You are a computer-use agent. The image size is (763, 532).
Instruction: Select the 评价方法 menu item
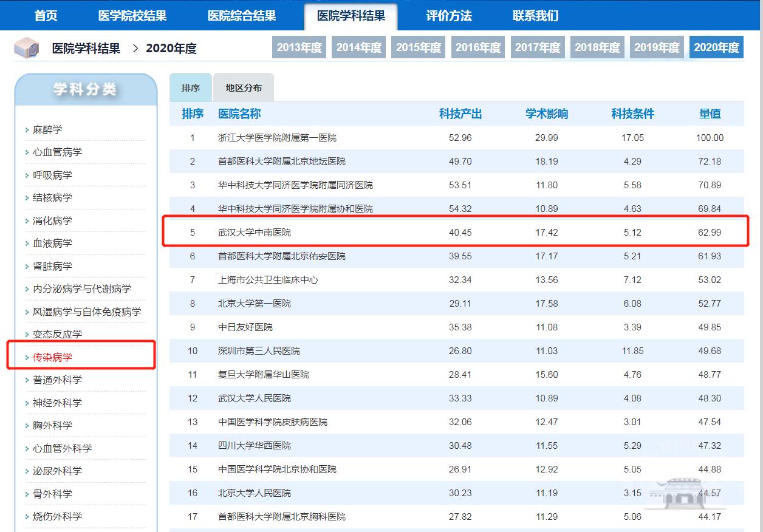click(449, 16)
